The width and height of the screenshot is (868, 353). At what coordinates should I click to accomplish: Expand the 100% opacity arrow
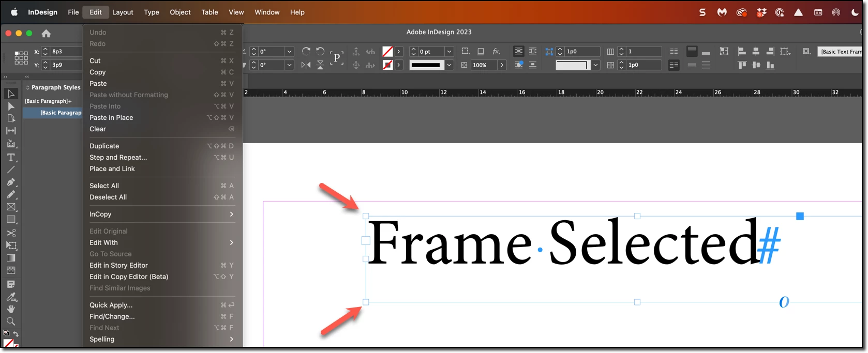coord(502,65)
